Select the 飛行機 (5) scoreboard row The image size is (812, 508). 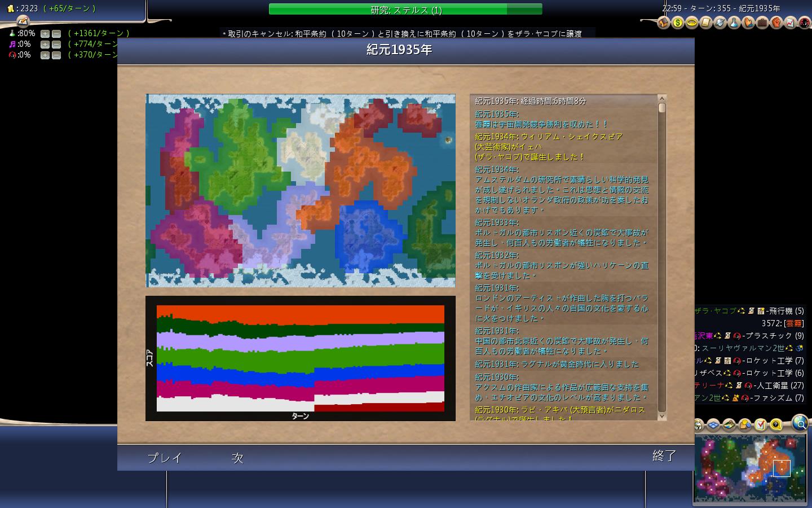pyautogui.click(x=749, y=311)
